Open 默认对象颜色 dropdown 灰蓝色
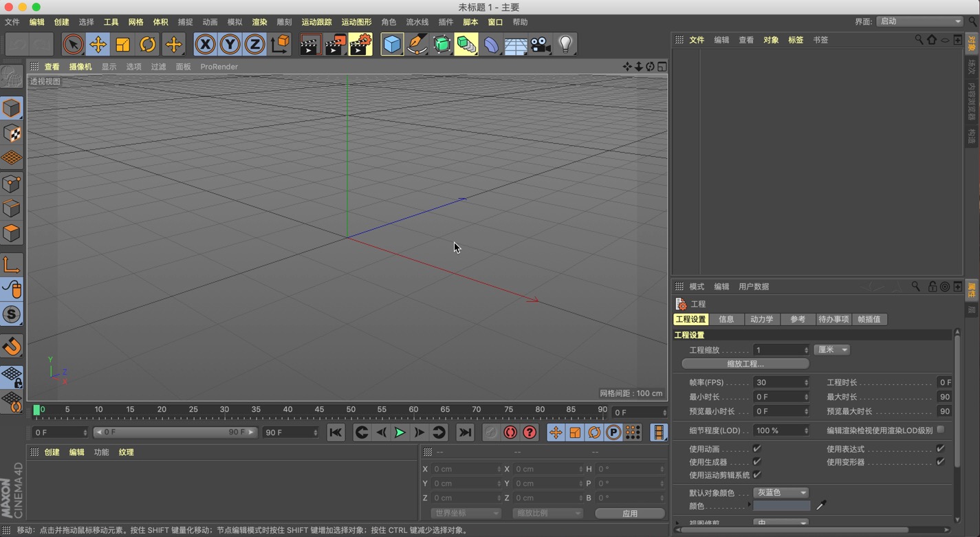 coord(781,492)
